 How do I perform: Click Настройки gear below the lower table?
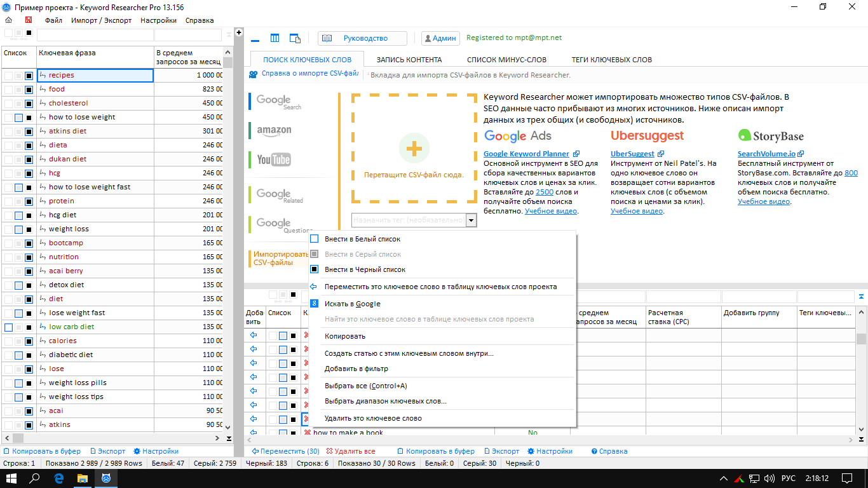(x=550, y=451)
